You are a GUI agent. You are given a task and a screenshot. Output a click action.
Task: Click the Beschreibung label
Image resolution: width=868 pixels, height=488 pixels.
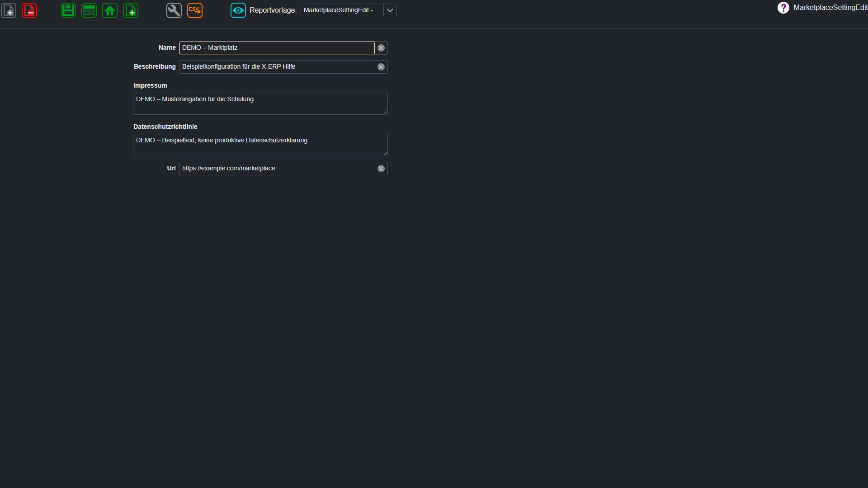155,66
